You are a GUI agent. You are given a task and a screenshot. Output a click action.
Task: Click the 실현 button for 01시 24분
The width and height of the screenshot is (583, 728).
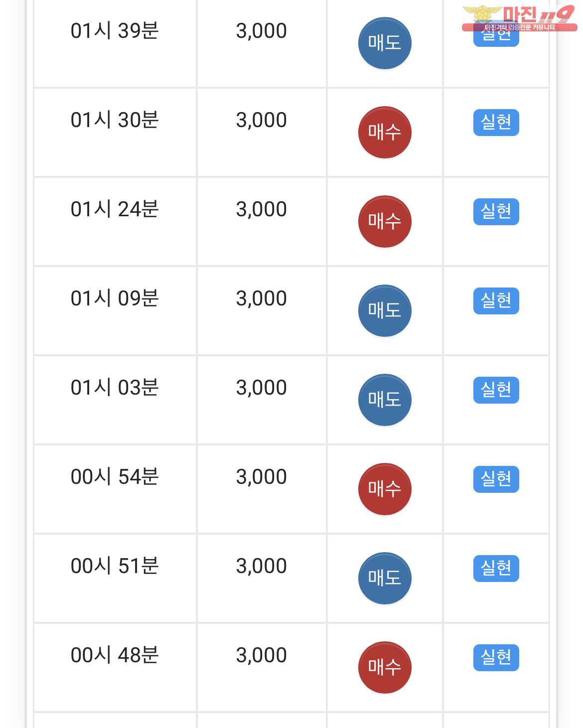tap(496, 212)
